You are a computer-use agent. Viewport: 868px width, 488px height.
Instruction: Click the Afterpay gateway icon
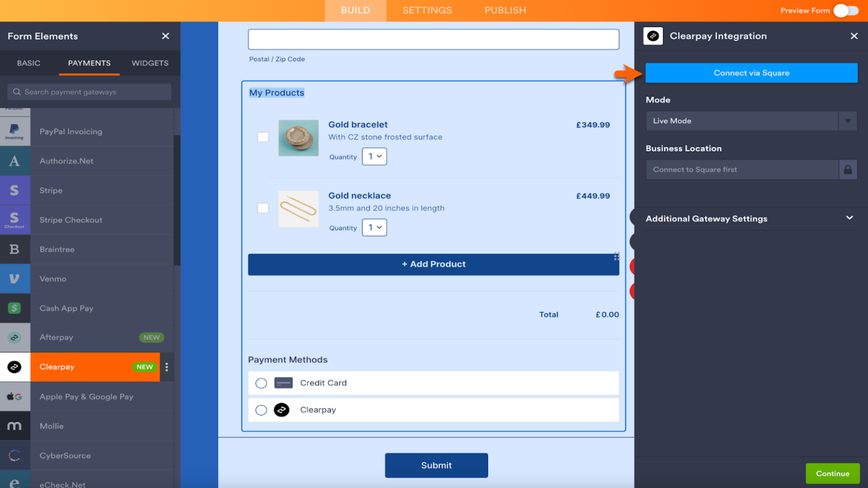(15, 337)
